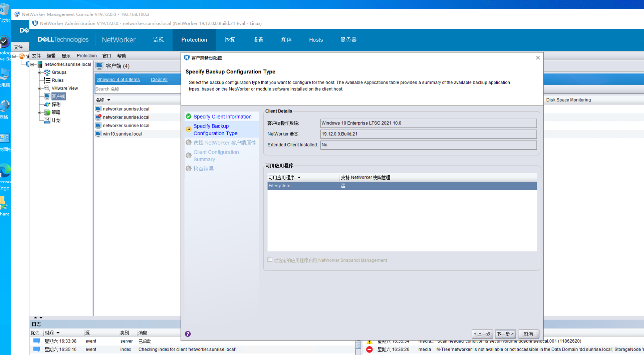Click the 客户端 monitor icon in tree
The height and width of the screenshot is (355, 644).
[x=47, y=96]
